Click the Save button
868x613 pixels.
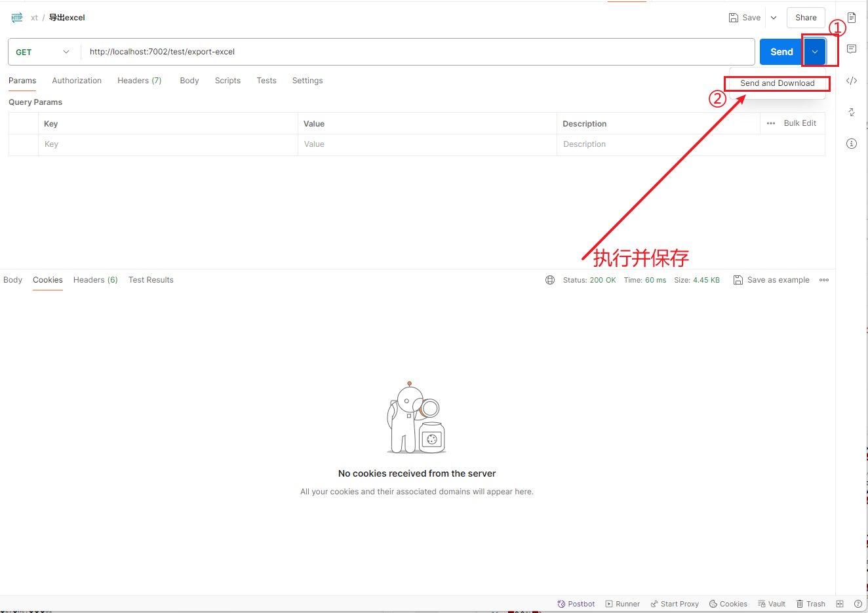(x=745, y=18)
